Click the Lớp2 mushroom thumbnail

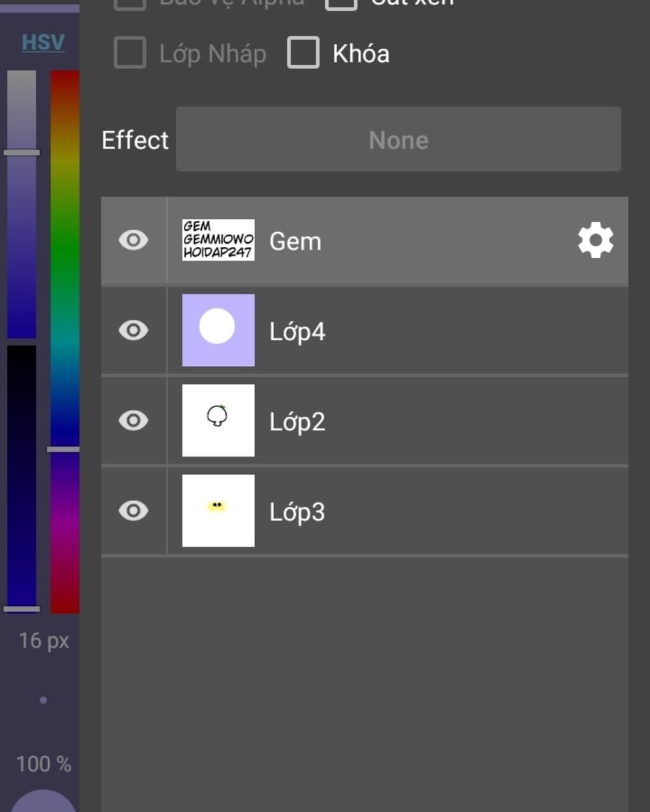218,420
